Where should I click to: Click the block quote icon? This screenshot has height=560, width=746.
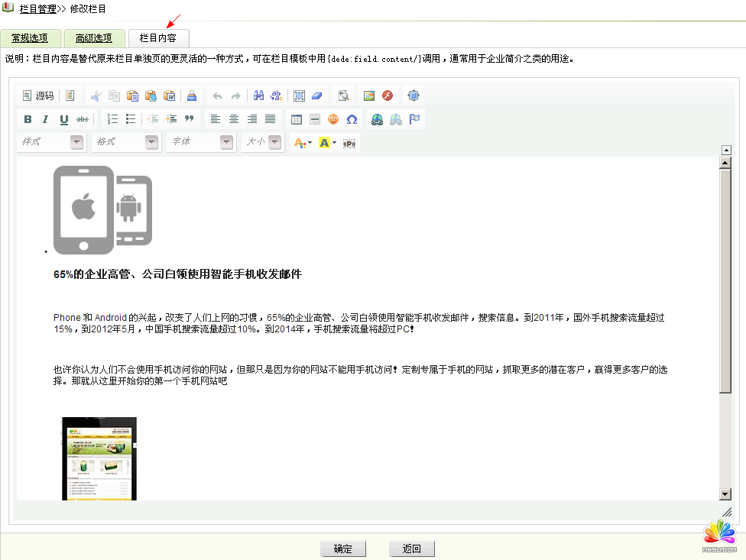(189, 119)
